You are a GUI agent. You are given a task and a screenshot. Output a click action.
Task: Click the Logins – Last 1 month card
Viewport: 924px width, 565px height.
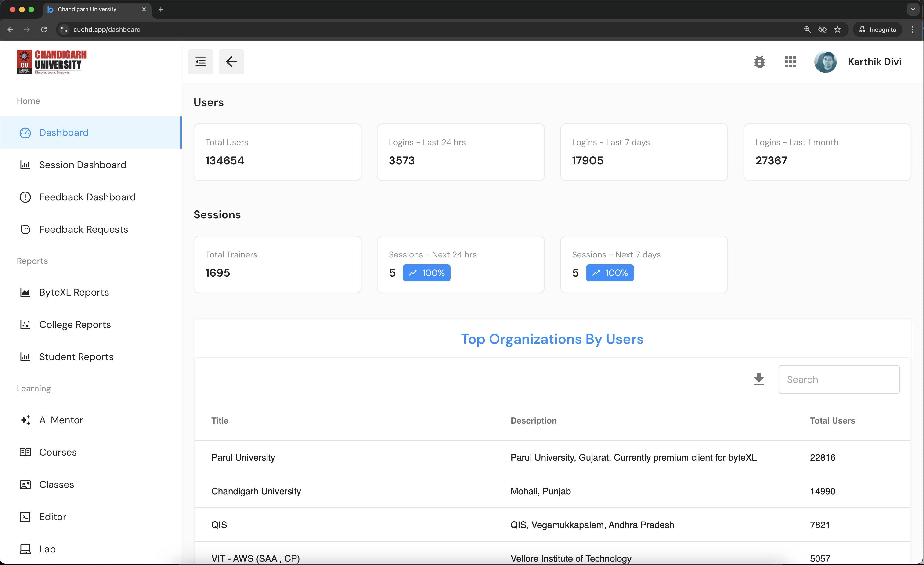827,152
